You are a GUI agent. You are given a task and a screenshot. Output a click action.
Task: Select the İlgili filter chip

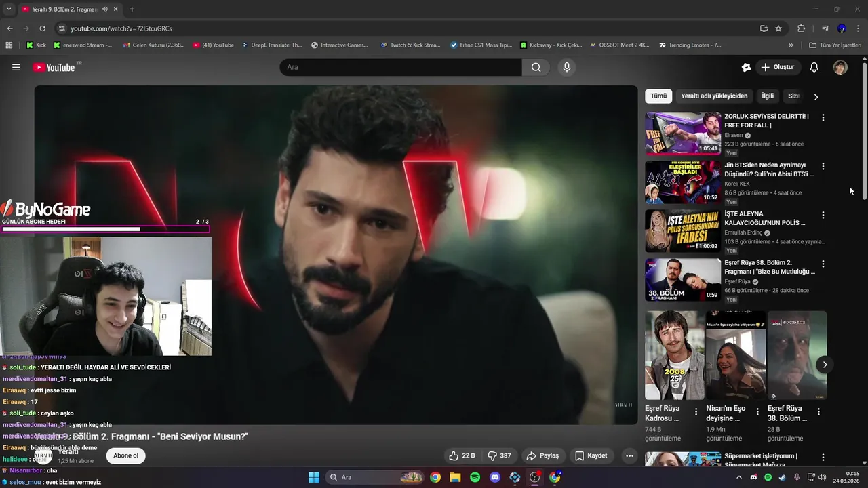point(768,96)
